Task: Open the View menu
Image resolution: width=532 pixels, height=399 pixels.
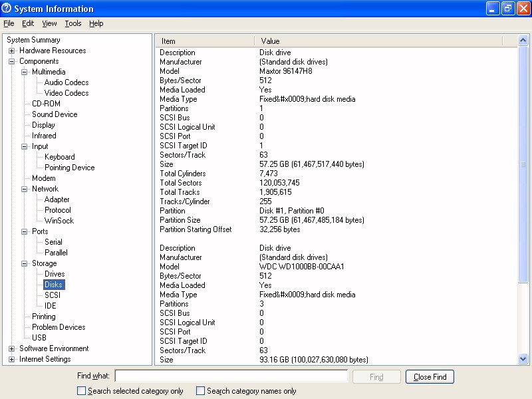Action: tap(49, 23)
